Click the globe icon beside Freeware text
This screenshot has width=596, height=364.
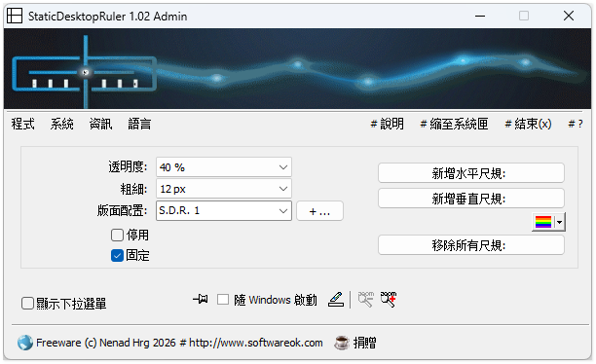pyautogui.click(x=25, y=343)
